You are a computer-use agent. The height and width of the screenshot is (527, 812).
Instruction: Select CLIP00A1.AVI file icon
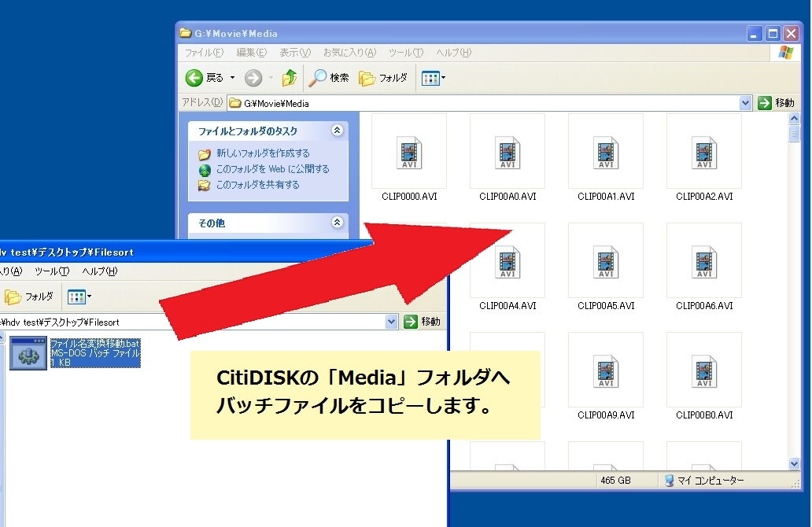tap(606, 152)
